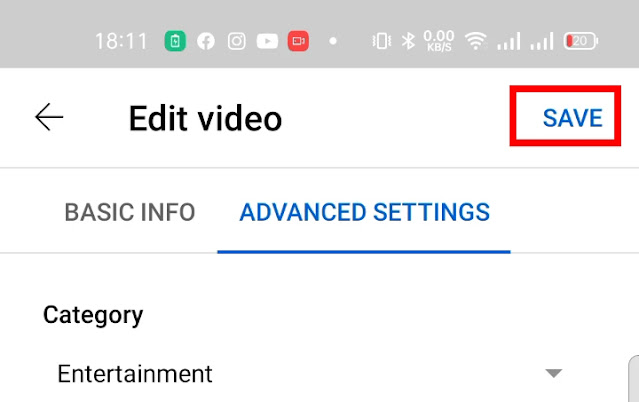The height and width of the screenshot is (402, 639).
Task: Expand the dropdown arrow beside Entertainment
Action: point(554,373)
